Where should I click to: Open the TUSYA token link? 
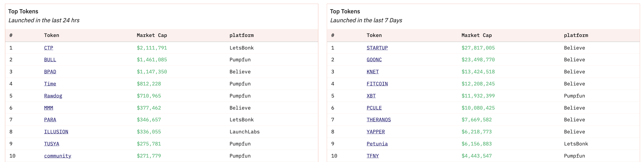51,144
